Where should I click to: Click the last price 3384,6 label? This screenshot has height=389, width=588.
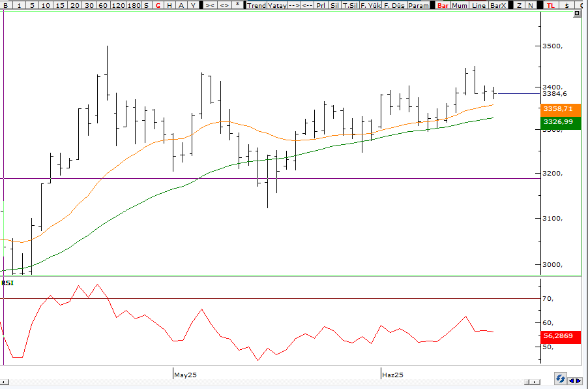coord(555,94)
